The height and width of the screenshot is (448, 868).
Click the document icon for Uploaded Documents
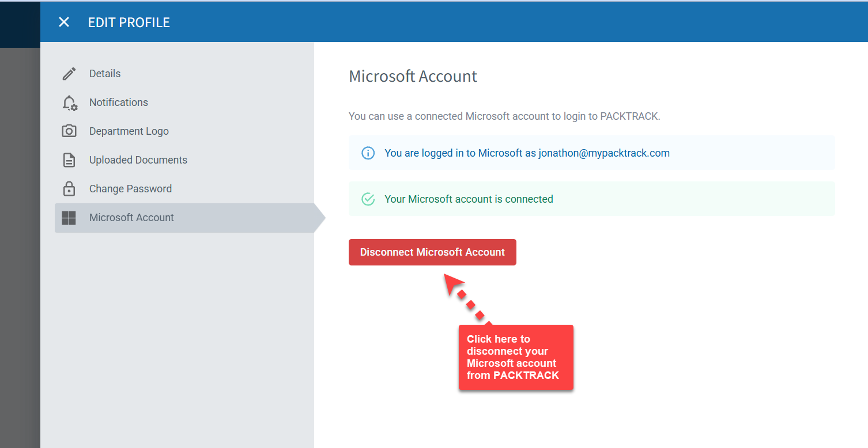[x=69, y=160]
